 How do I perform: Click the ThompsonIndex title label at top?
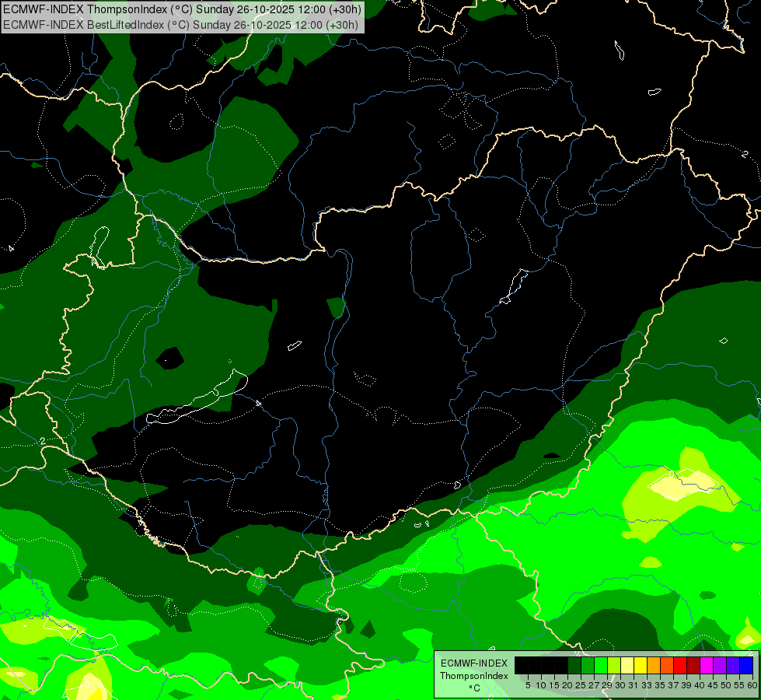coord(182,9)
